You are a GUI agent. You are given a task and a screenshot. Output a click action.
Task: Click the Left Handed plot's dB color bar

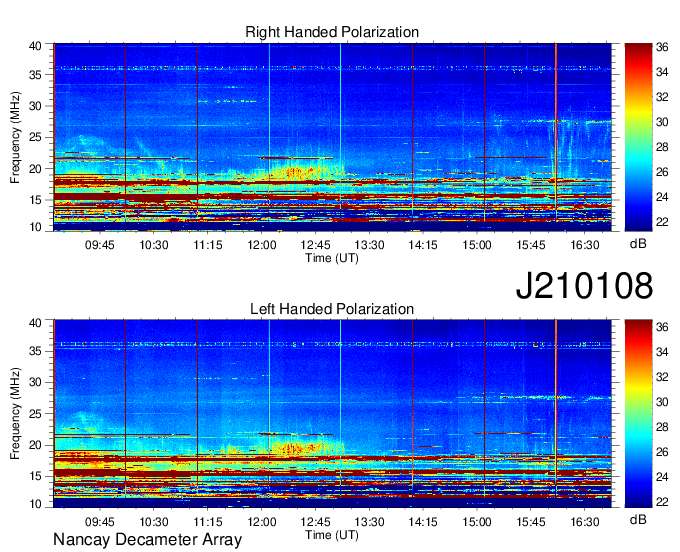(x=638, y=414)
